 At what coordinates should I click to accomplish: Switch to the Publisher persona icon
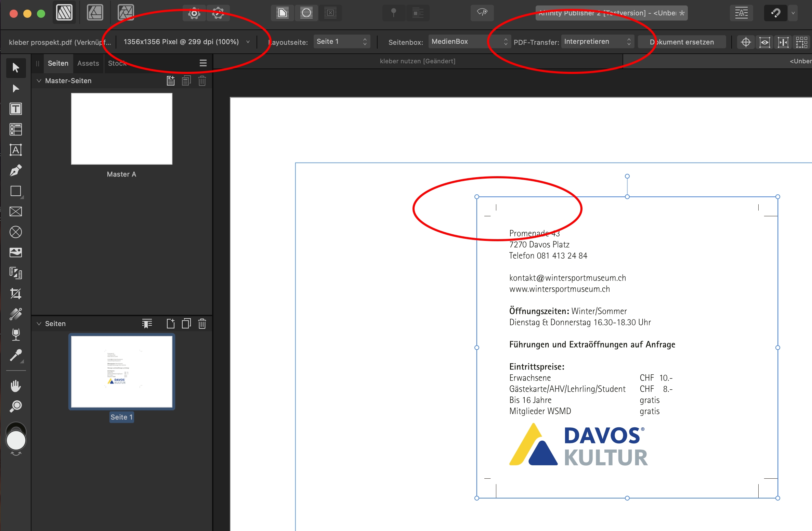click(x=64, y=13)
